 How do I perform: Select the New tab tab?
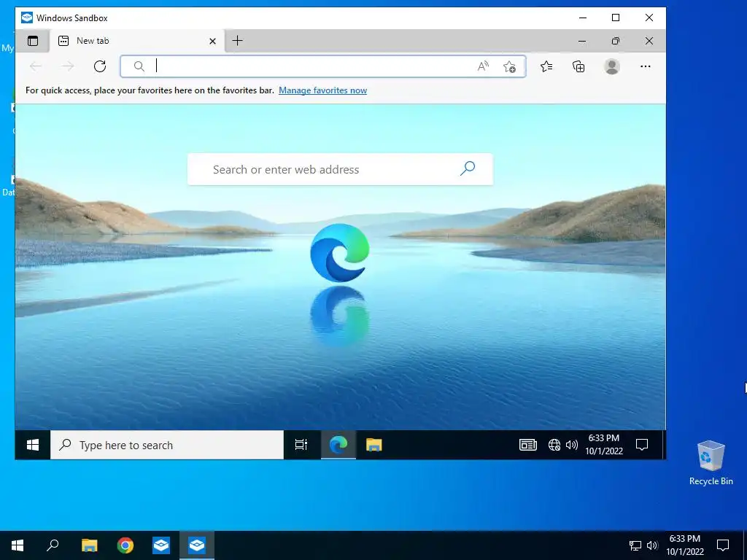tap(136, 41)
